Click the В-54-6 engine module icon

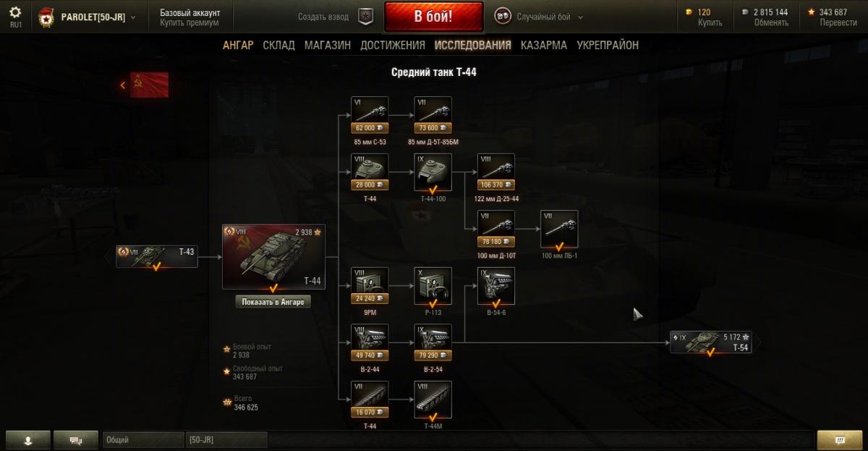click(496, 286)
